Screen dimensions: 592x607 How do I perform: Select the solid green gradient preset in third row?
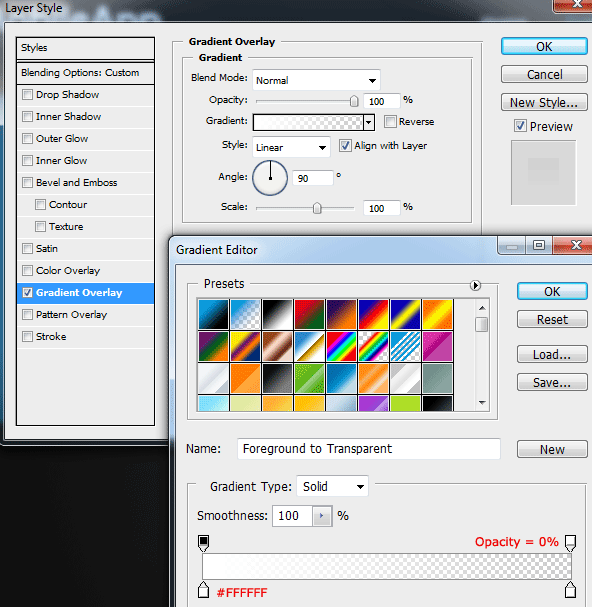309,378
